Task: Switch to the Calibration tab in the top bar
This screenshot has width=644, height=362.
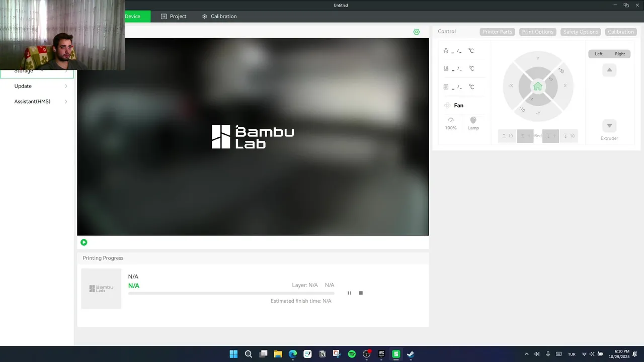Action: coord(219,16)
